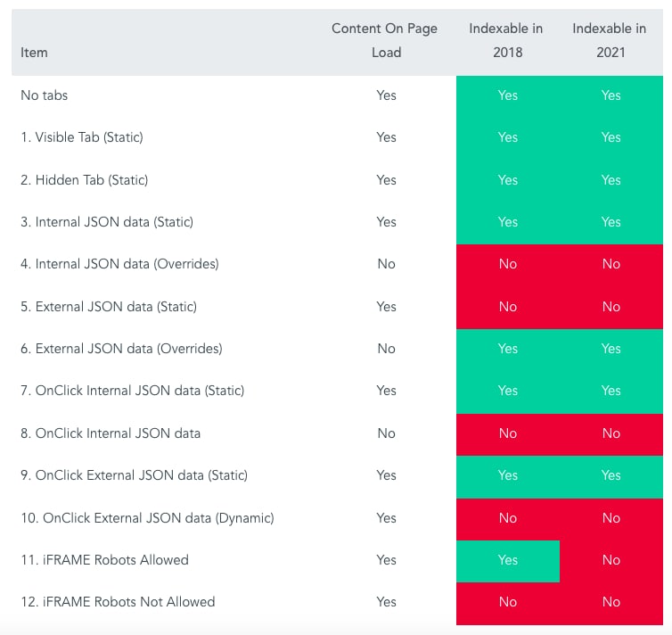Click the "Item" column header

[34, 53]
